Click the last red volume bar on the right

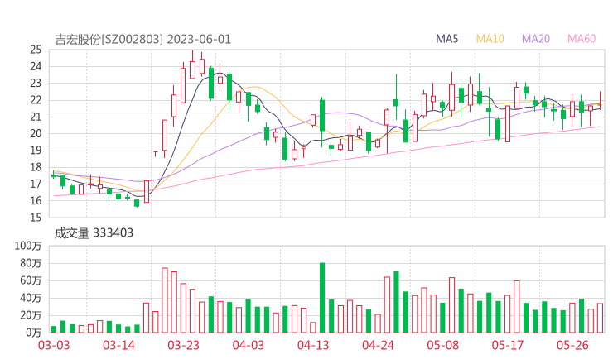[600, 318]
